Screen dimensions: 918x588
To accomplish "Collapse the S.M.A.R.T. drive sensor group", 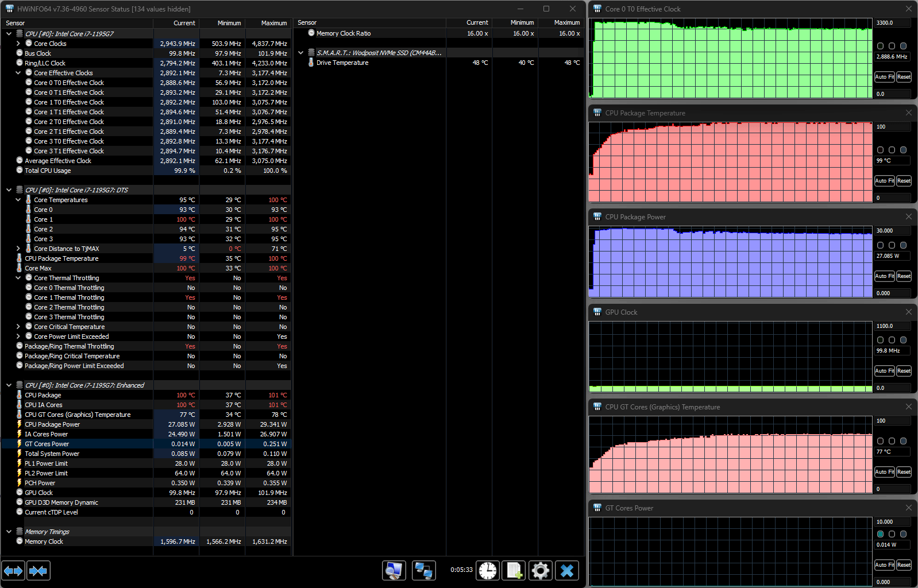I will coord(300,53).
